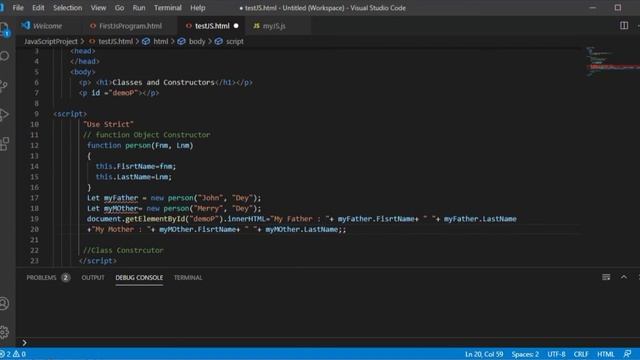
Task: Click JavaScriptProject in the breadcrumb
Action: coord(51,41)
